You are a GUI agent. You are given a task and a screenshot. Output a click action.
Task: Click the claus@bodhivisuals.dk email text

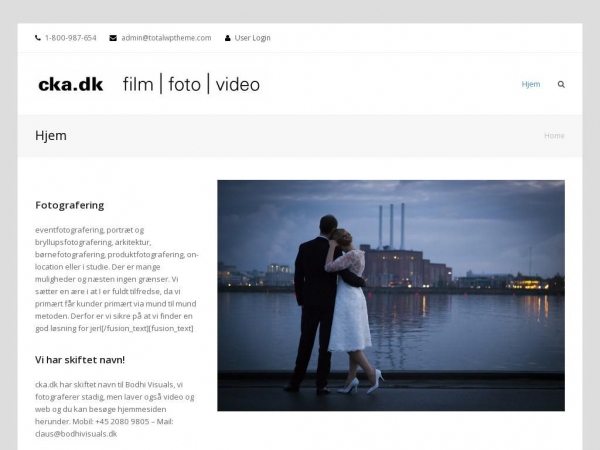[x=76, y=434]
